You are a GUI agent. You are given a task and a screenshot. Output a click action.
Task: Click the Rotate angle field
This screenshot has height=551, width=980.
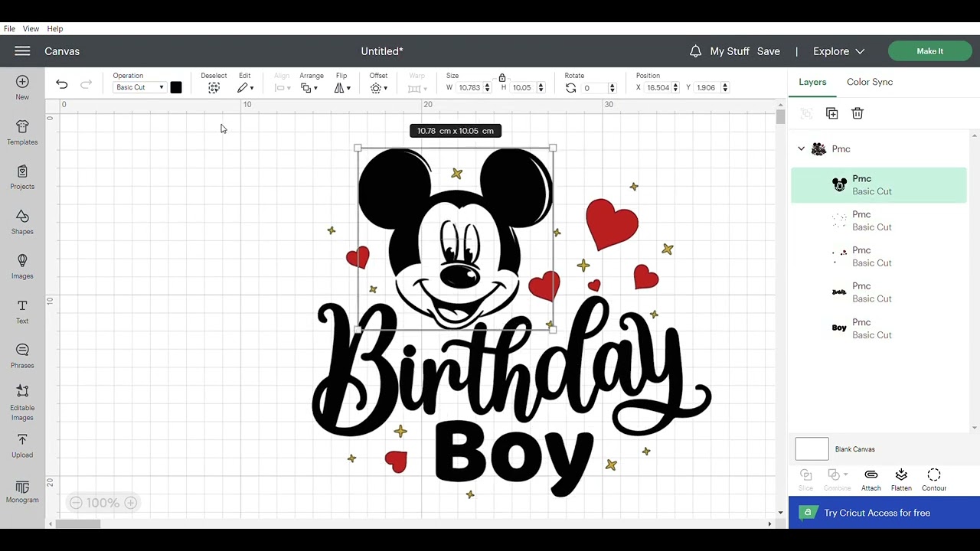(x=593, y=88)
